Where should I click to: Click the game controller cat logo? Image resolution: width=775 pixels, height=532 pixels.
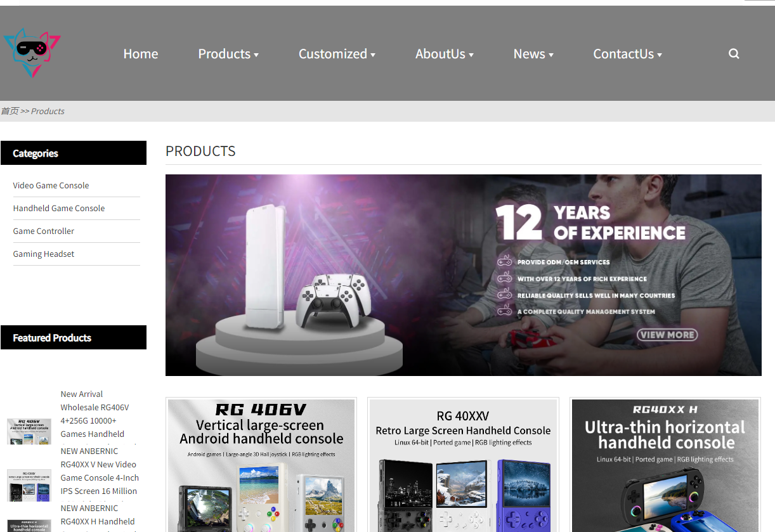pos(32,52)
